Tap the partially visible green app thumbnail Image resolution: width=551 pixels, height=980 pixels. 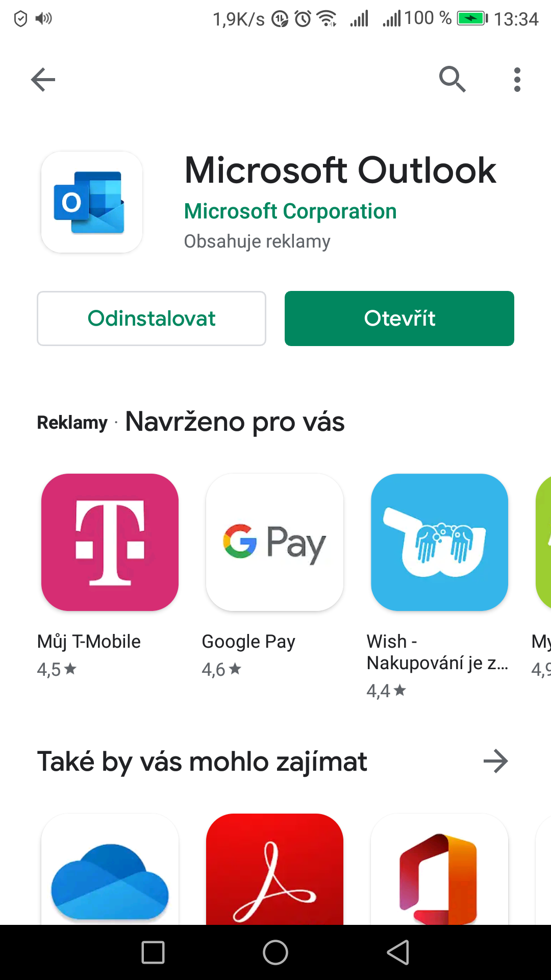tap(543, 543)
